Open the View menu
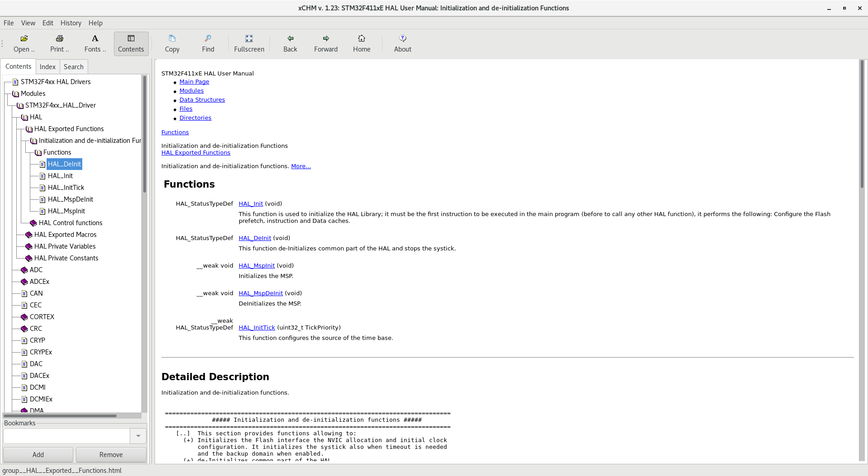This screenshot has height=476, width=868. pyautogui.click(x=28, y=23)
